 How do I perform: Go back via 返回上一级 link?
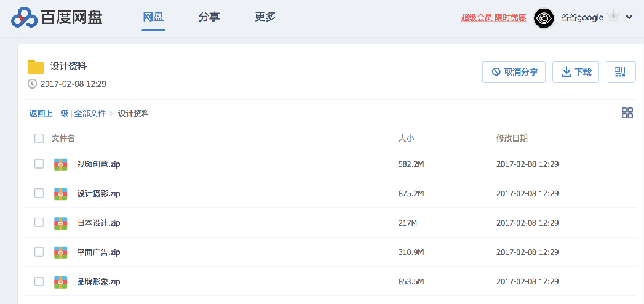49,113
